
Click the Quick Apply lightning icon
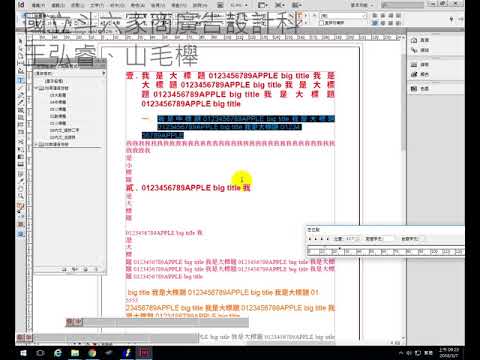[x=451, y=19]
